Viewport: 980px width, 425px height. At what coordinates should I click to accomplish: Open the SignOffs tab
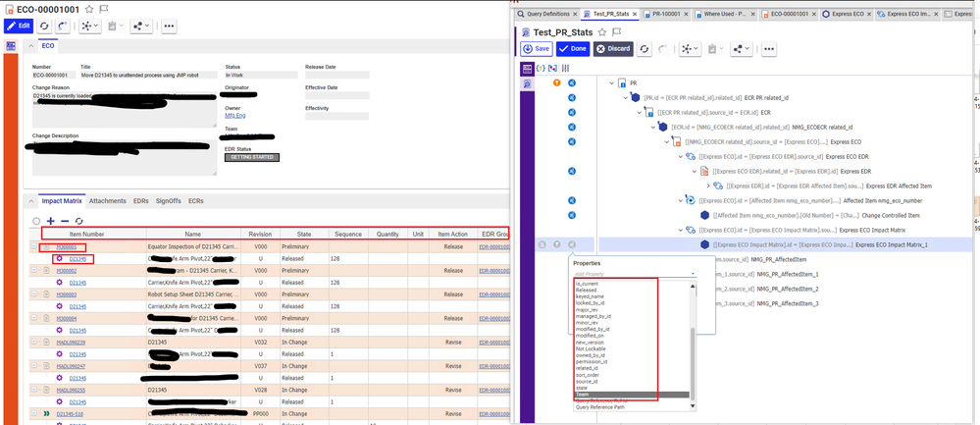point(168,201)
